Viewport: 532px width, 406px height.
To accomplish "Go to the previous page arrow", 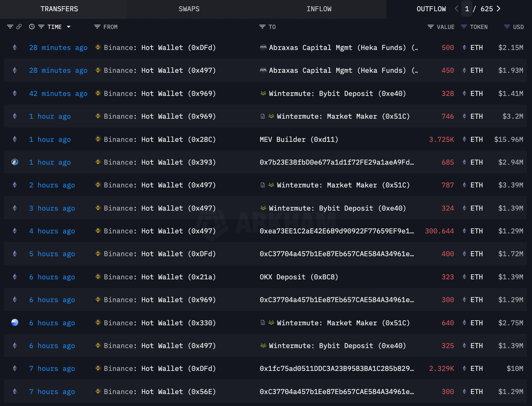I will click(457, 9).
